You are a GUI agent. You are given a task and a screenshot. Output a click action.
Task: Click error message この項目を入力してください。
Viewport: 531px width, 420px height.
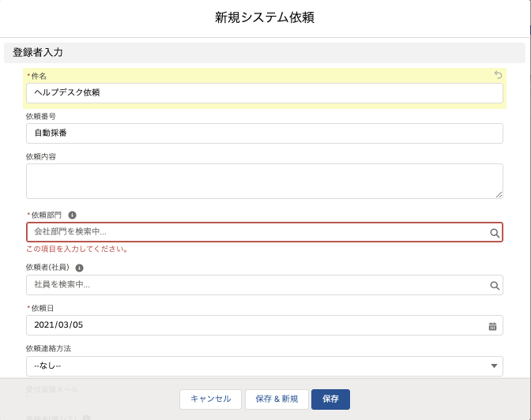point(77,249)
